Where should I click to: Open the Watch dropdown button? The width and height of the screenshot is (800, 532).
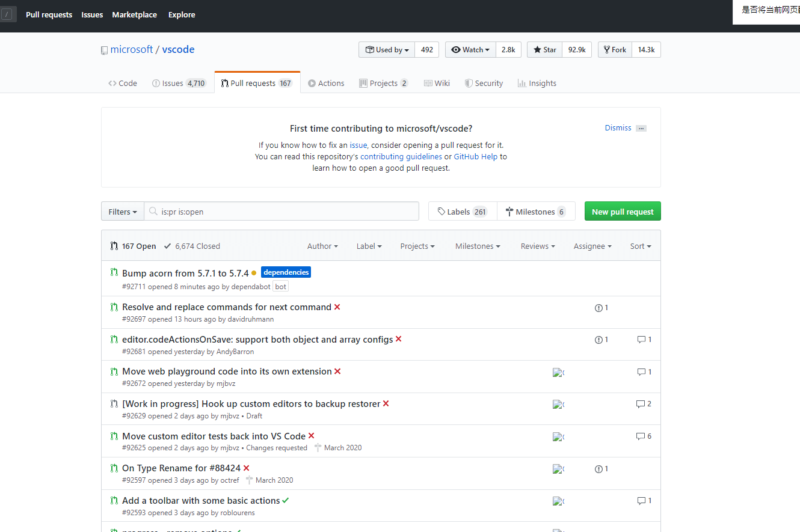[470, 50]
